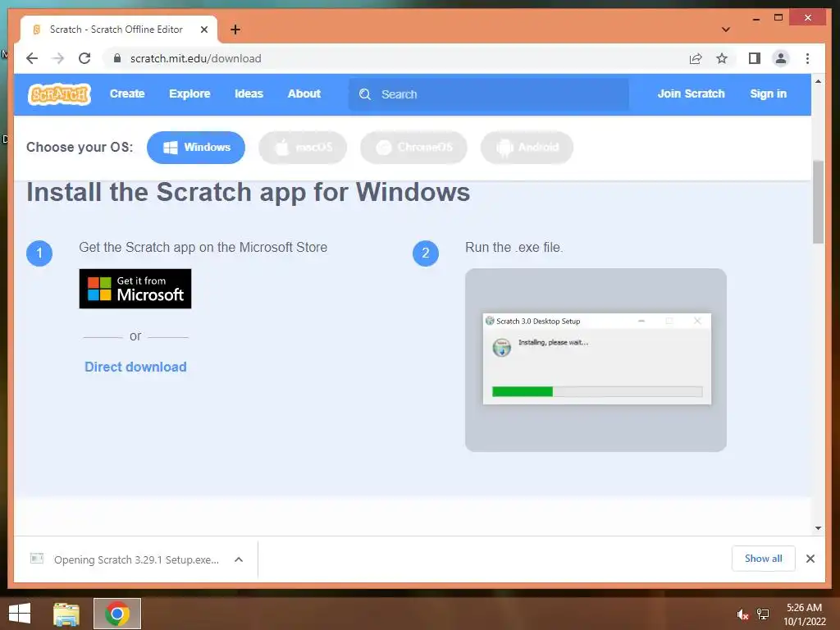Select the ChromeOS option
840x630 pixels.
[413, 148]
